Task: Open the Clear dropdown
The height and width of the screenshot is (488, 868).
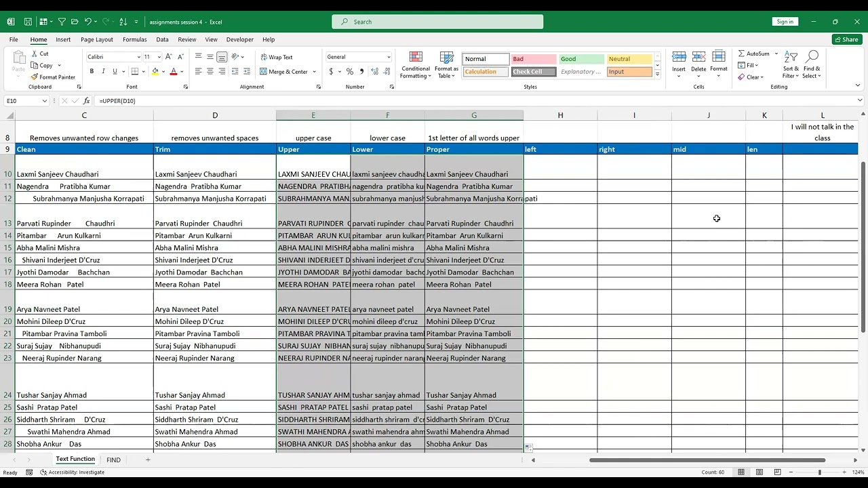Action: pyautogui.click(x=751, y=77)
